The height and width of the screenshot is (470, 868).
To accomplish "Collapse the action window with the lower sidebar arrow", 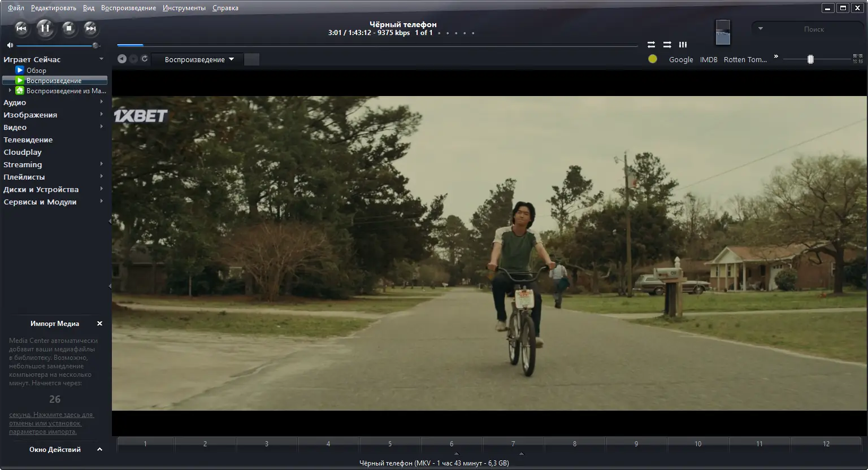I will pyautogui.click(x=110, y=286).
